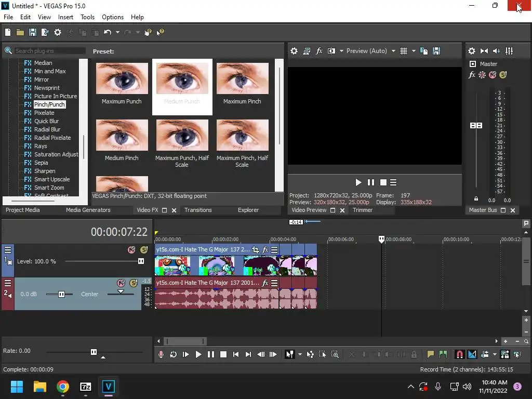The image size is (532, 399).
Task: Mute video track 1
Action: pyautogui.click(x=131, y=250)
